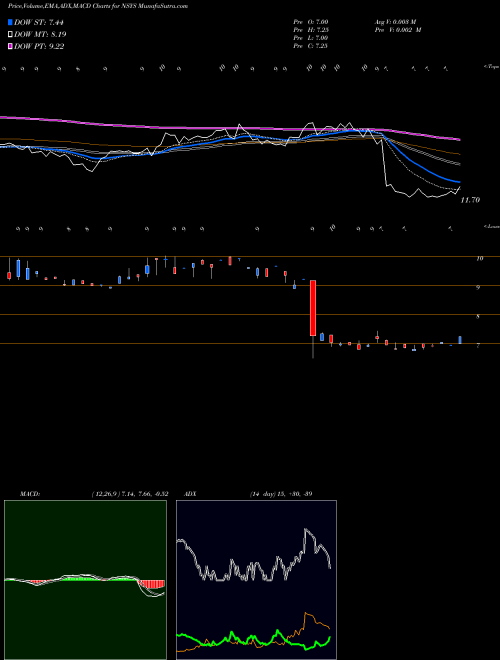Viewport: 500px width, 660px height.
Task: Select the 'DOW MT: 8.19' legend label
Action: pos(40,35)
